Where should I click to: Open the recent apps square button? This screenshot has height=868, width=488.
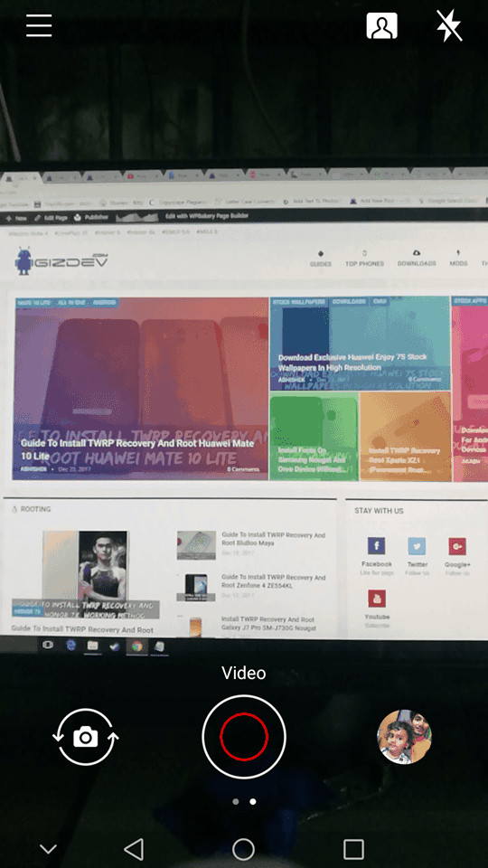coord(353,849)
